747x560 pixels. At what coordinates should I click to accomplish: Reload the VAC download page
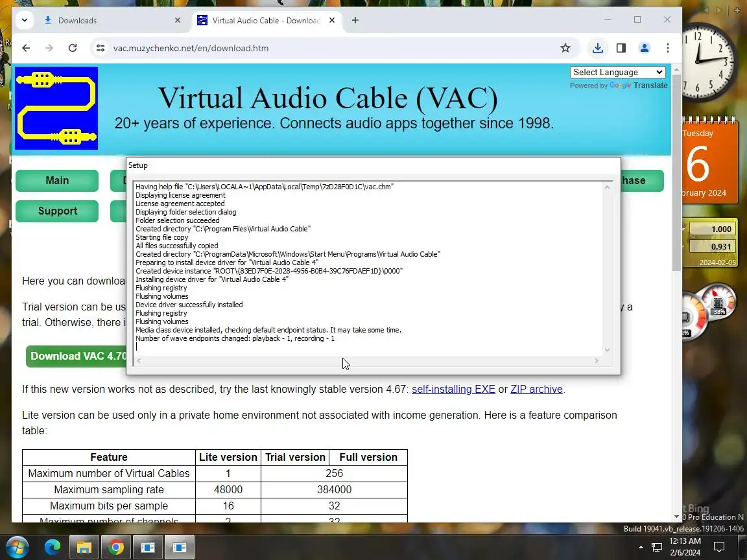click(x=73, y=48)
